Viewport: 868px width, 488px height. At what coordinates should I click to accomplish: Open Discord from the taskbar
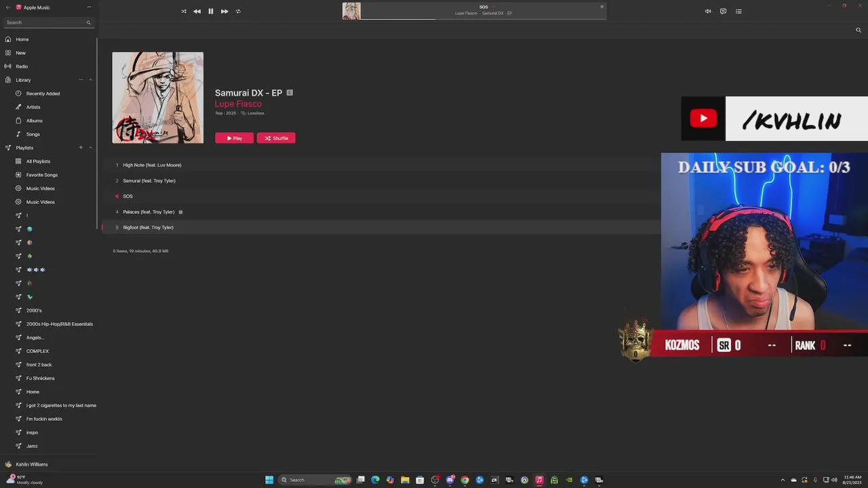[x=450, y=480]
